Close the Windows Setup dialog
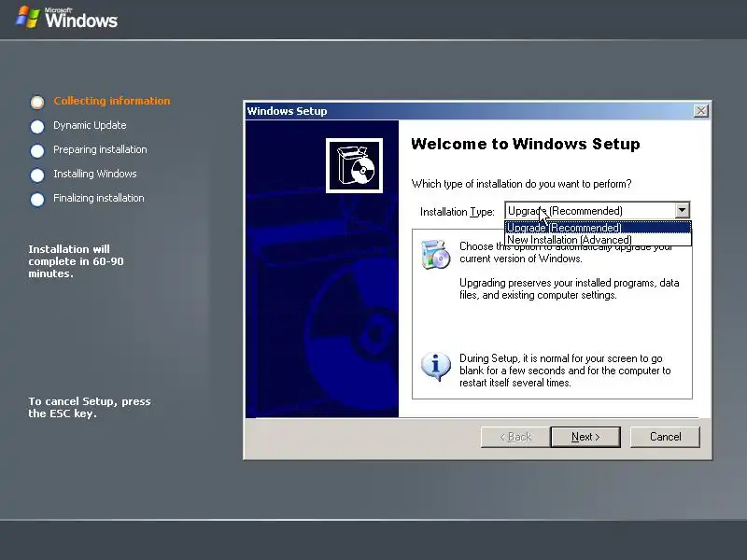 click(x=701, y=111)
